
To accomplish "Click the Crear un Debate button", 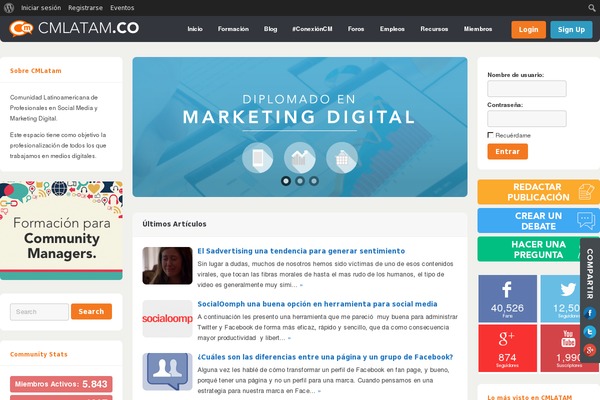I will click(538, 221).
